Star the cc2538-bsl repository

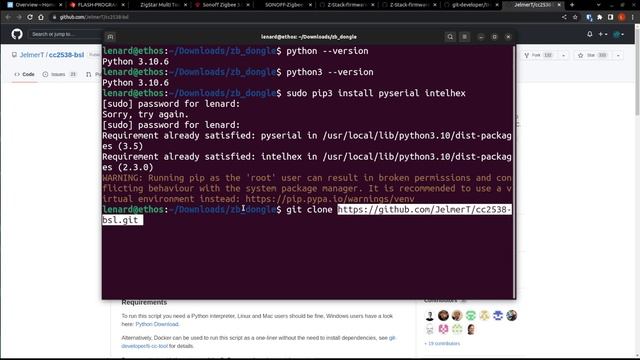click(x=593, y=55)
